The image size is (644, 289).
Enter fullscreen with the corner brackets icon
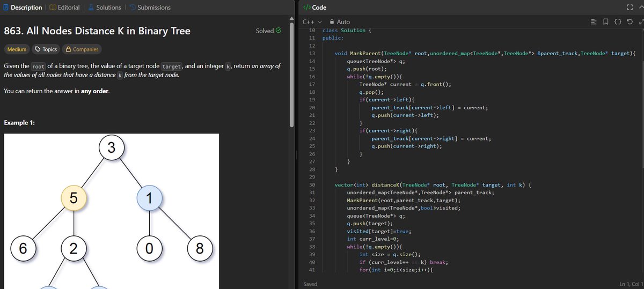pyautogui.click(x=629, y=8)
